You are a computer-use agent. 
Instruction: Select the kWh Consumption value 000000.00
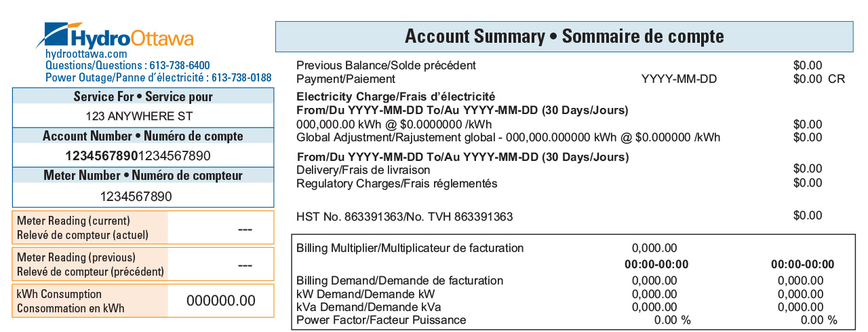221,301
